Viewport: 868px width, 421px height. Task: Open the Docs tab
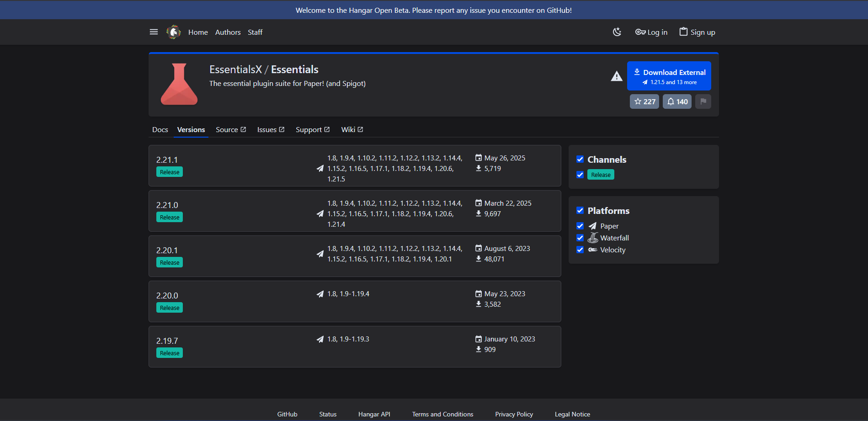(160, 129)
